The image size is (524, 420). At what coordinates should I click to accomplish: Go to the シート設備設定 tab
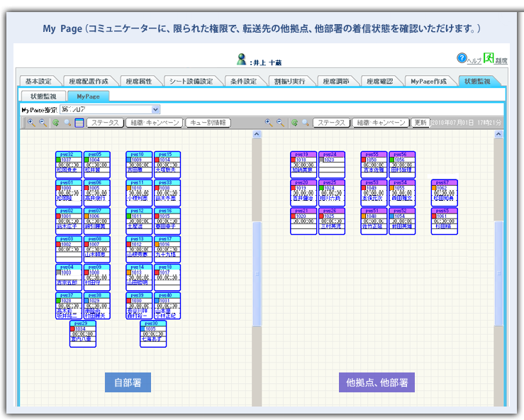tap(191, 82)
